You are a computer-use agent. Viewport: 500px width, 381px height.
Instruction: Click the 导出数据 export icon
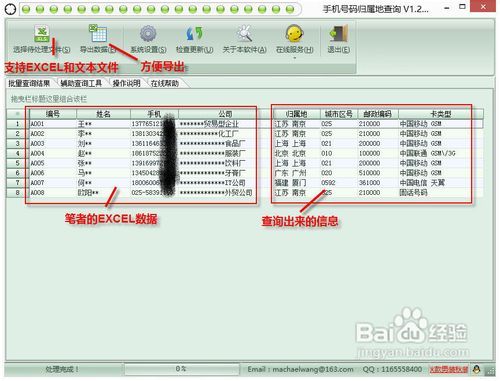click(x=98, y=33)
